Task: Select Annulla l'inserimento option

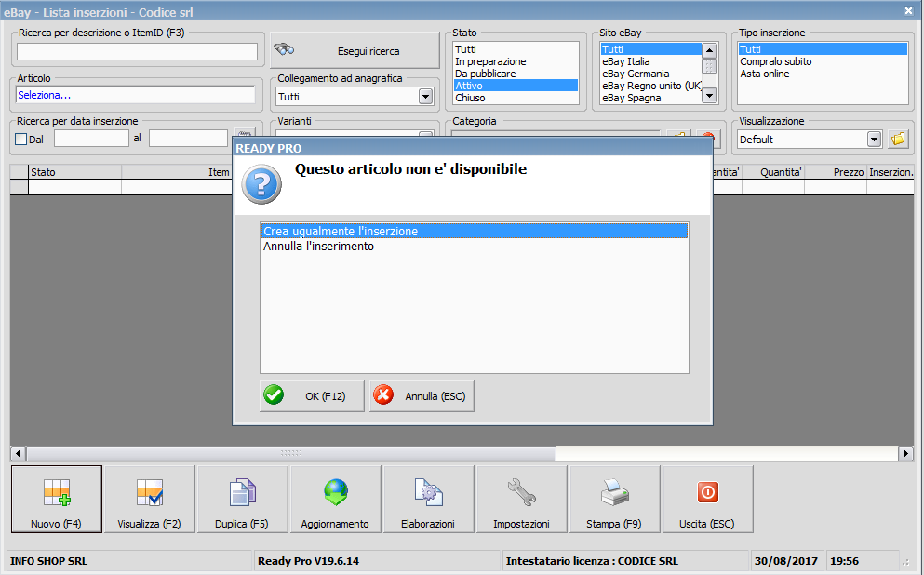Action: (x=475, y=247)
